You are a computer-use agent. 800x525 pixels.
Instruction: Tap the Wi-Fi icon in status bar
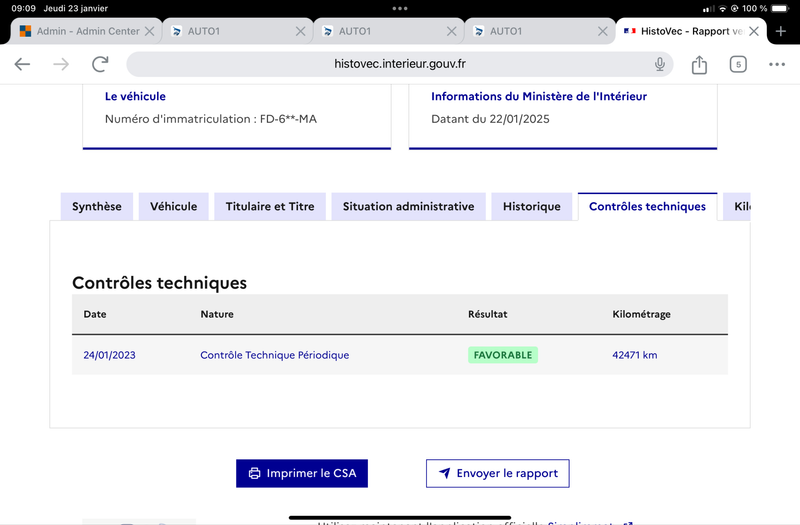[x=722, y=9]
